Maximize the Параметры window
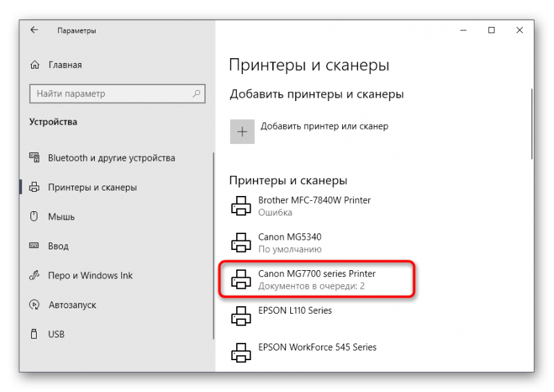Viewport: 554px width, 392px height. click(491, 30)
